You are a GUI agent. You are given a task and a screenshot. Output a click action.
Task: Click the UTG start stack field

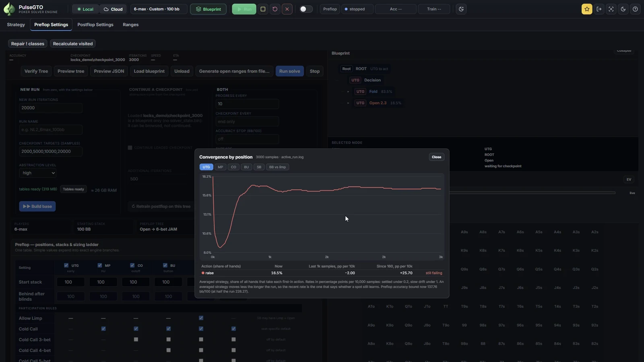[x=71, y=282]
